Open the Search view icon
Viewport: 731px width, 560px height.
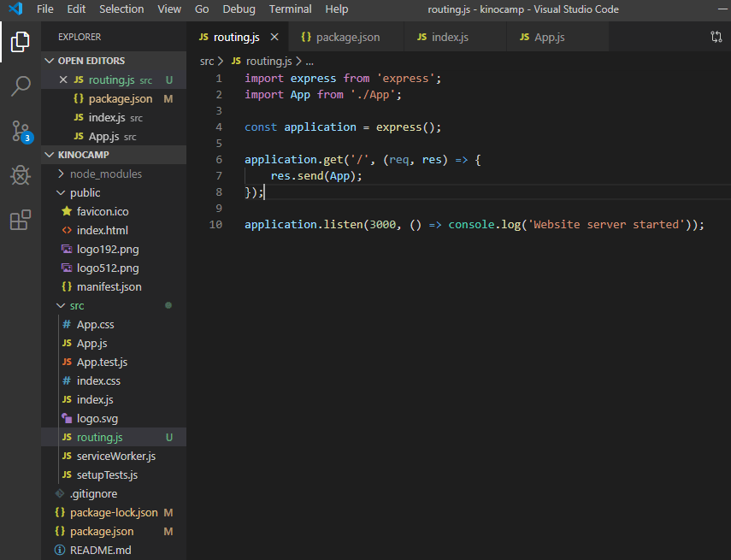[20, 85]
